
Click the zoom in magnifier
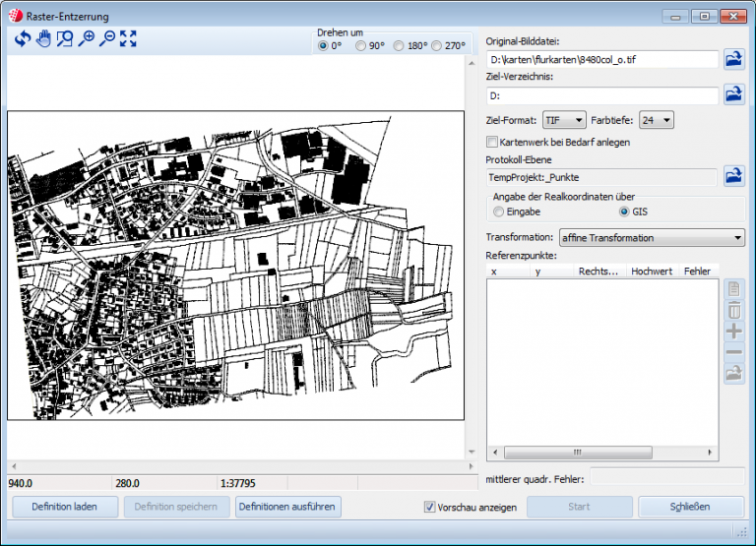(x=87, y=38)
